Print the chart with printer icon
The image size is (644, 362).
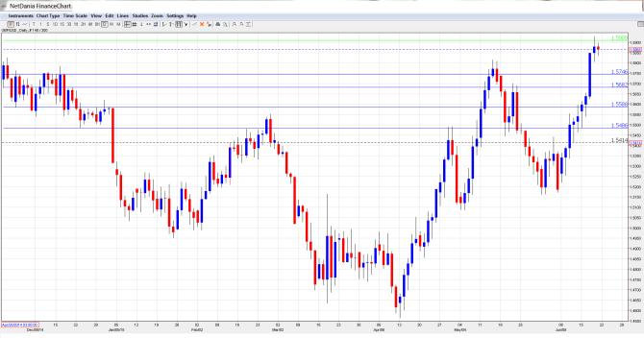tap(218, 25)
